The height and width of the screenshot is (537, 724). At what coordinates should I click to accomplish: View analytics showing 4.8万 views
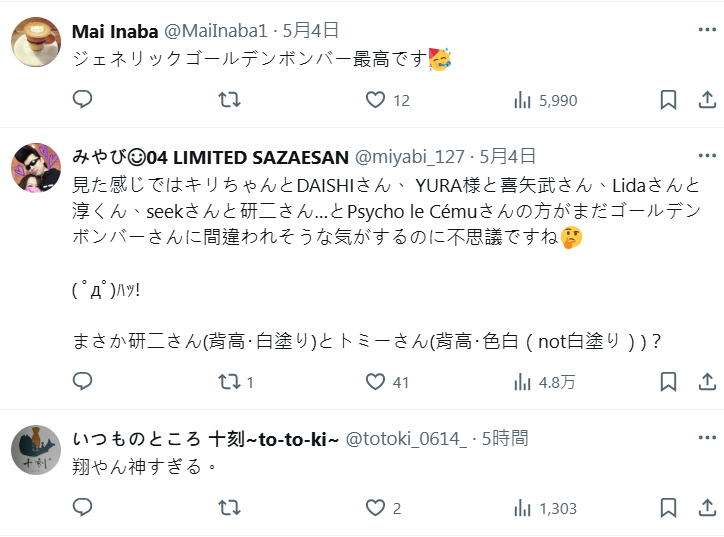click(x=522, y=381)
